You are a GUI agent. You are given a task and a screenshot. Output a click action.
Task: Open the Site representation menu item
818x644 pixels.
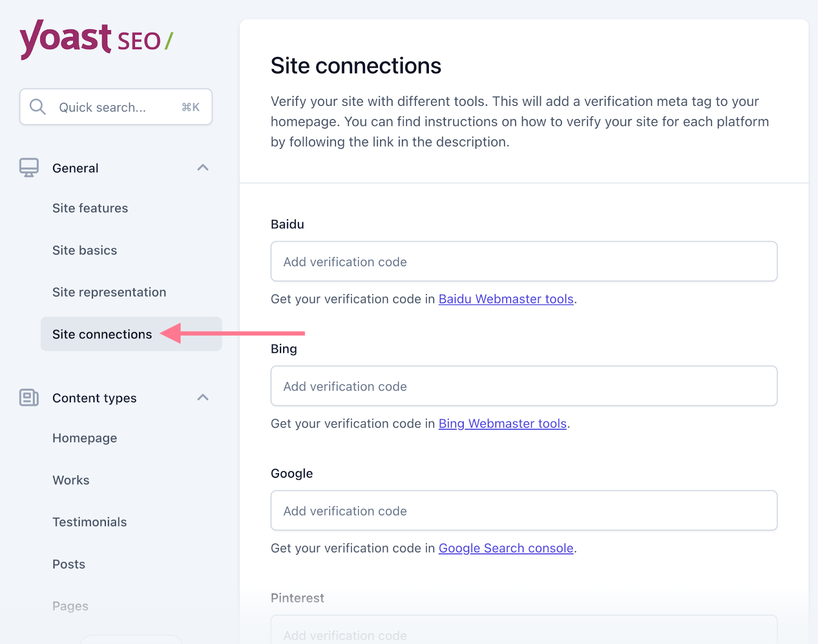click(109, 292)
